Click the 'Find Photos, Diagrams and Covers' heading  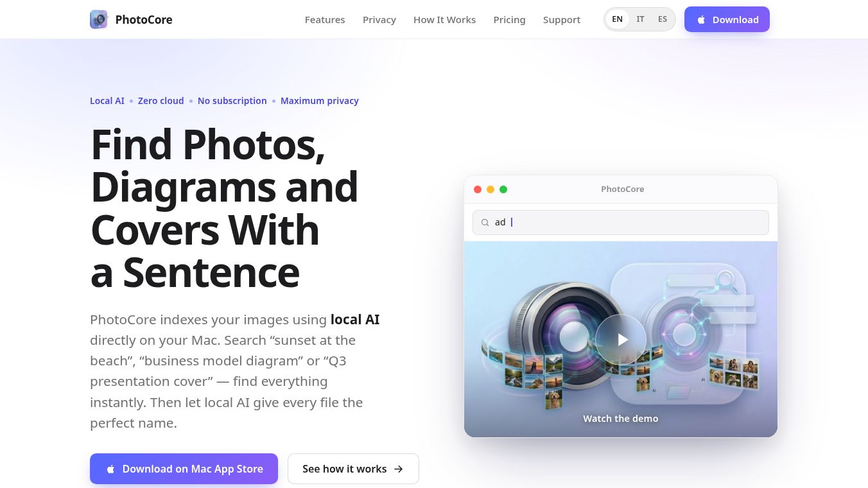[224, 208]
